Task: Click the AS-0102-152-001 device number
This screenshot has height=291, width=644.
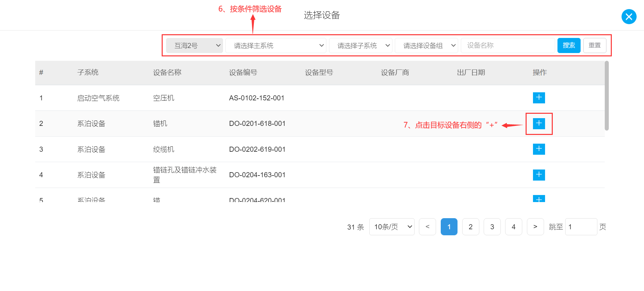Action: tap(257, 98)
